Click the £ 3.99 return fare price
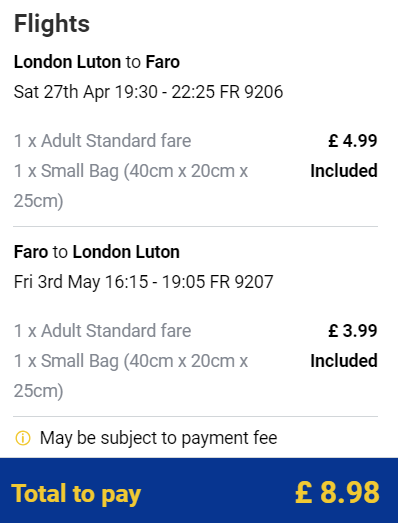 [353, 331]
